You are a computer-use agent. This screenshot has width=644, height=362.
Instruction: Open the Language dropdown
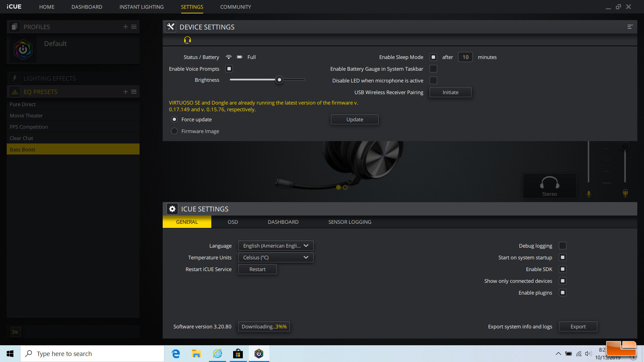pos(276,246)
